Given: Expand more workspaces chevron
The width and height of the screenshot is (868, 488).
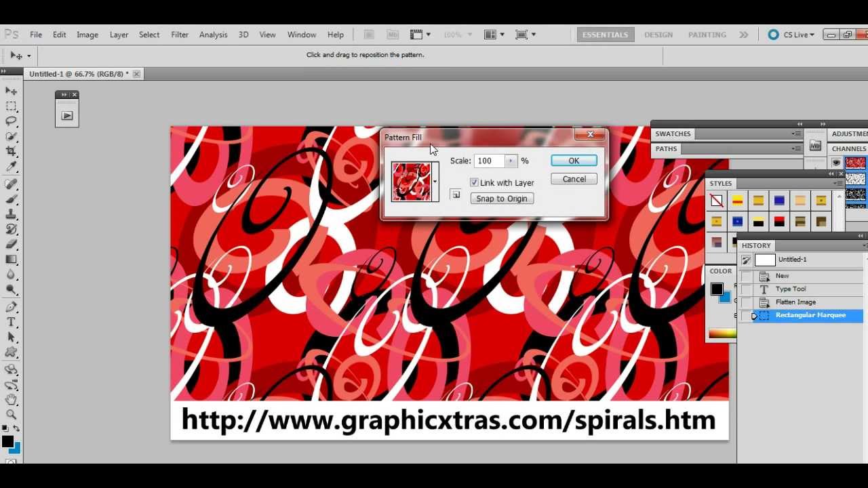Looking at the screenshot, I should (744, 35).
